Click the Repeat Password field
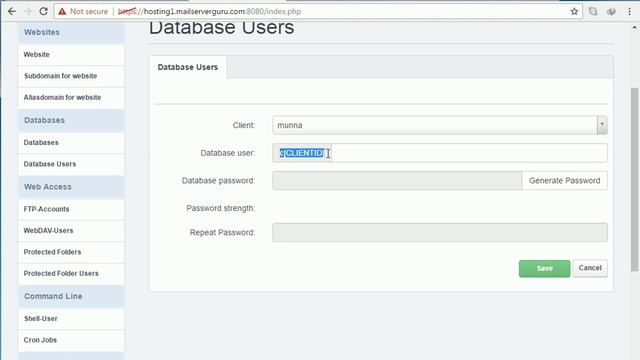This screenshot has height=360, width=640. [x=440, y=232]
